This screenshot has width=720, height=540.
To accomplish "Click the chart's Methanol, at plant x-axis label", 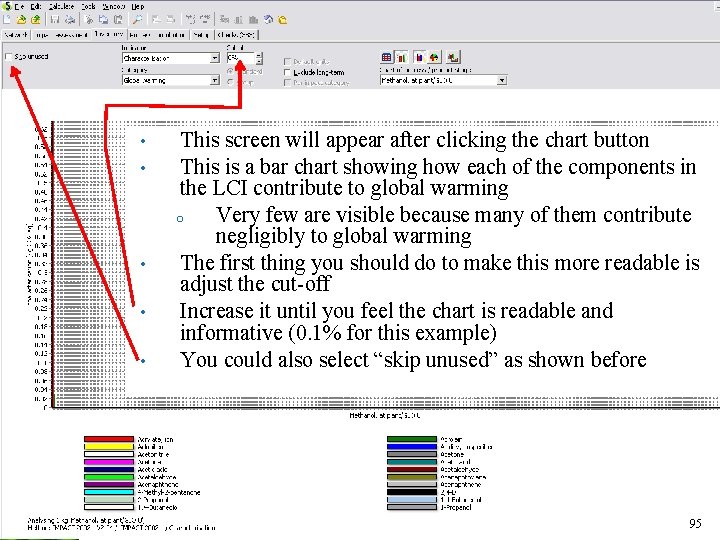I will coord(385,415).
